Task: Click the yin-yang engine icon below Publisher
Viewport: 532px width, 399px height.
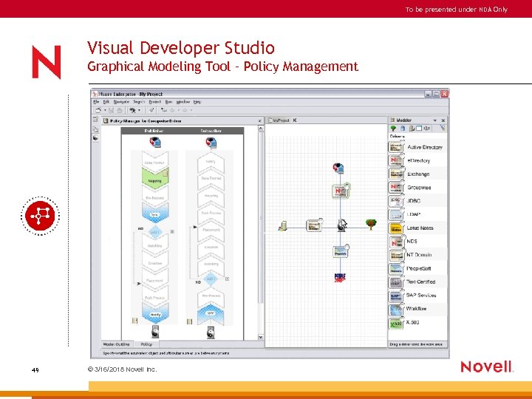Action: (155, 332)
